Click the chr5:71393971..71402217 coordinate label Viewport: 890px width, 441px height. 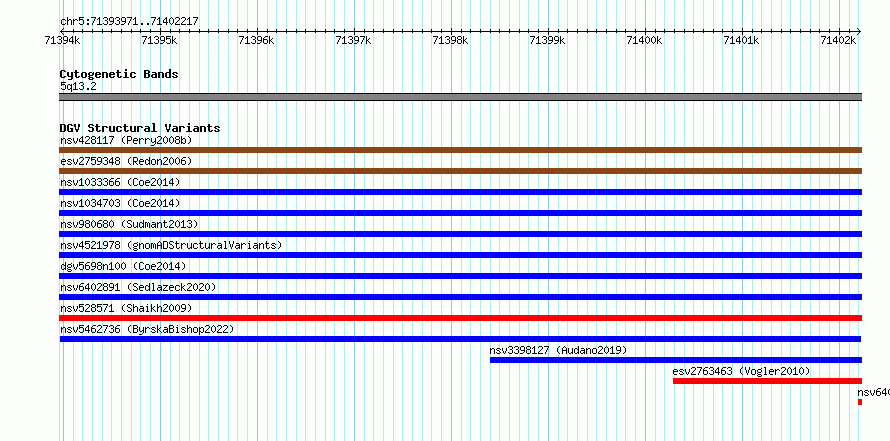click(x=129, y=22)
